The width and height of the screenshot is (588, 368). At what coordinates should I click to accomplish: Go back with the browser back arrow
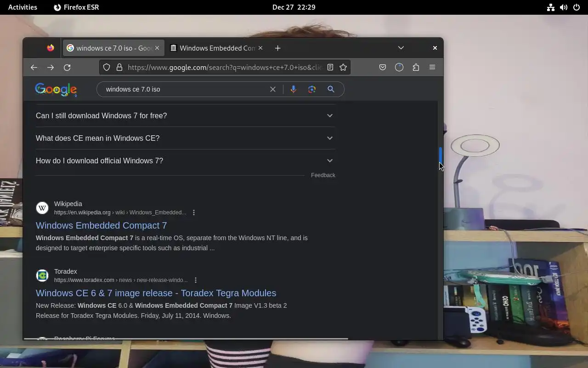tap(34, 67)
